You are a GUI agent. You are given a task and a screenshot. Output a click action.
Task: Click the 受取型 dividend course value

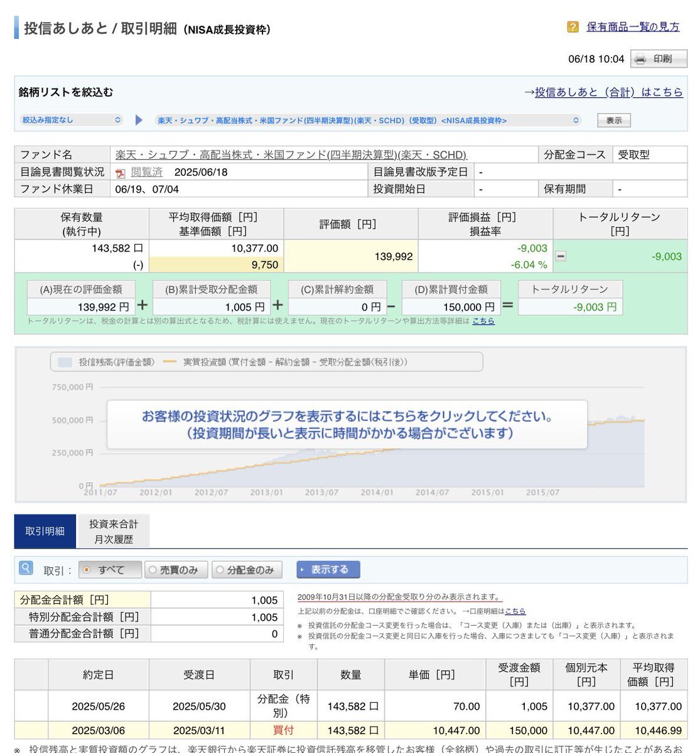633,155
